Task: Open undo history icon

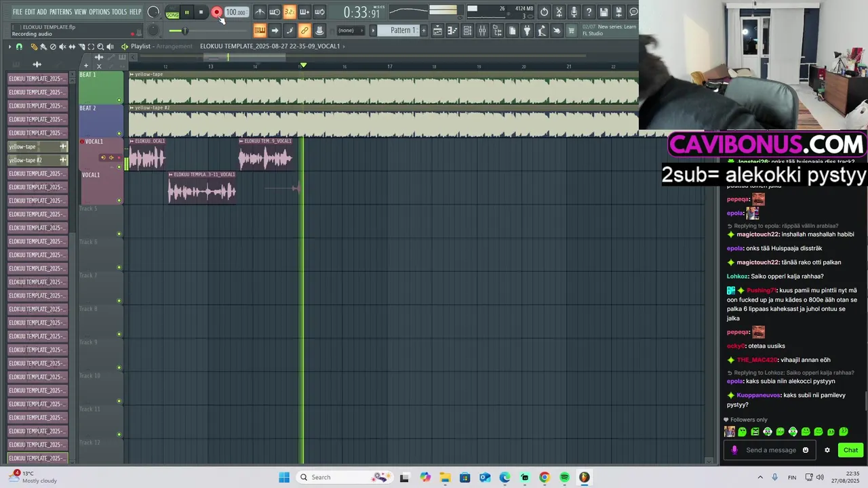Action: 545,12
